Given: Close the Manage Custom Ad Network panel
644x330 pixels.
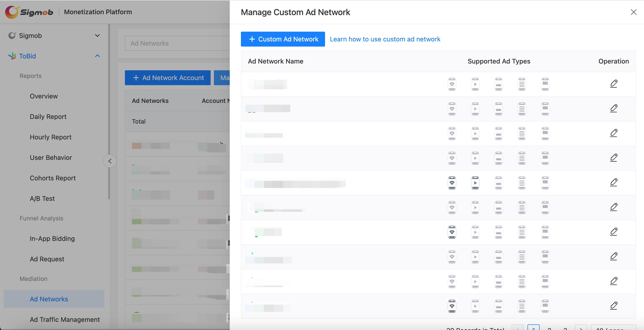Looking at the screenshot, I should coord(633,12).
